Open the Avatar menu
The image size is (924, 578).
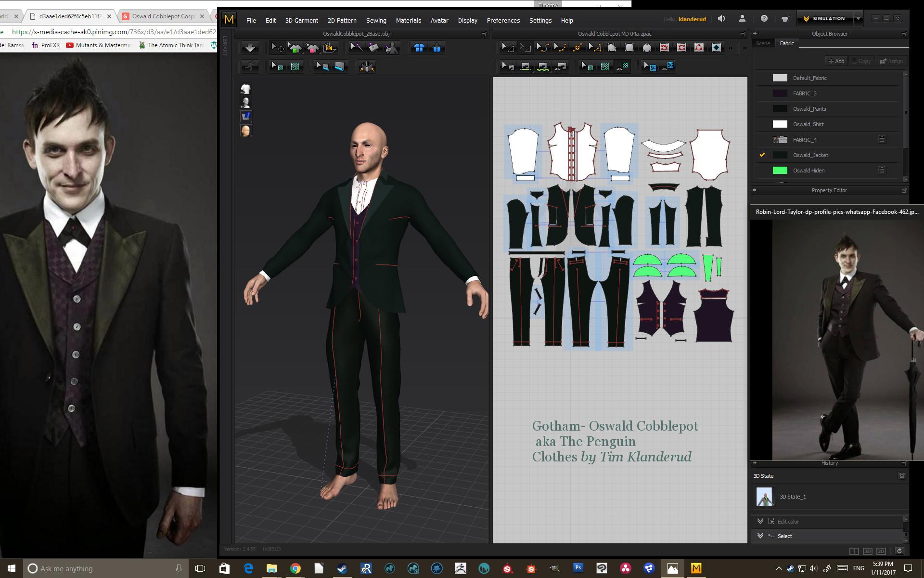[x=439, y=20]
